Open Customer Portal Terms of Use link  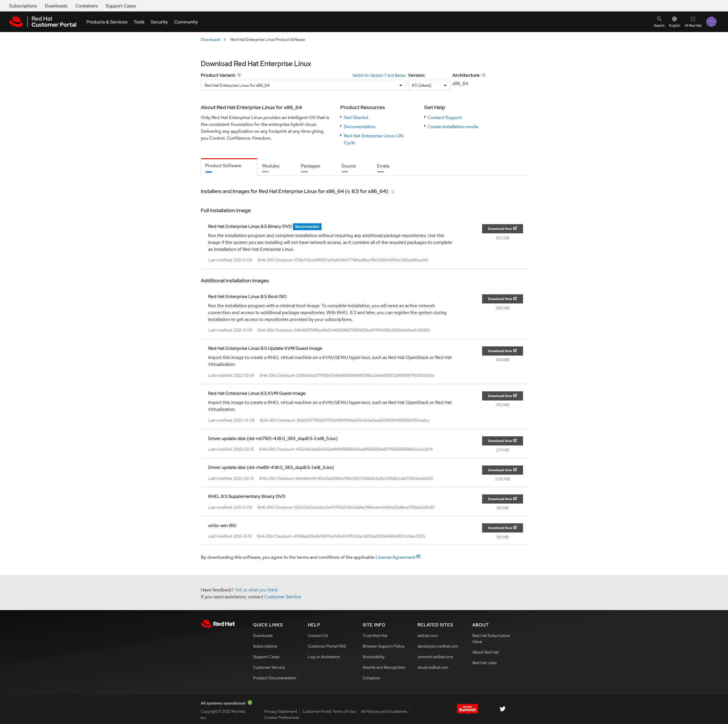(x=329, y=711)
